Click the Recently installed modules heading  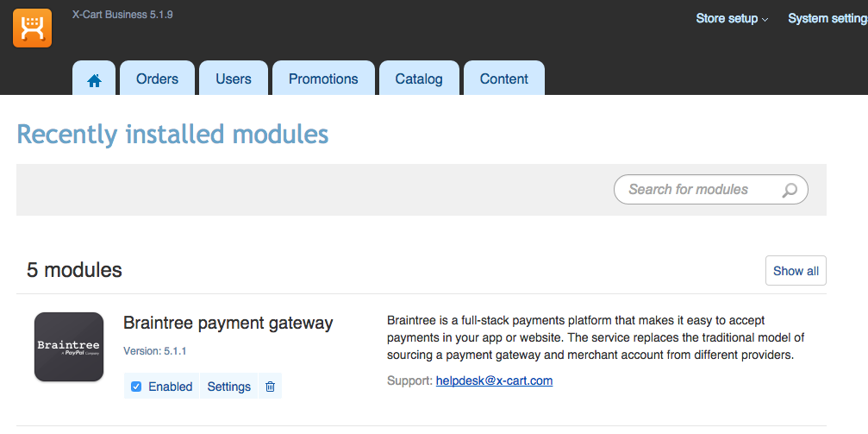point(172,134)
